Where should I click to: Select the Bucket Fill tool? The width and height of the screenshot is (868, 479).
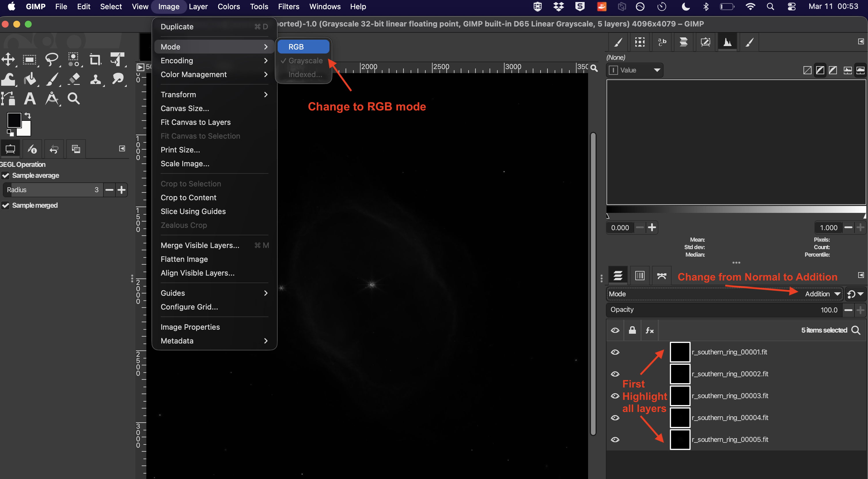click(x=30, y=79)
